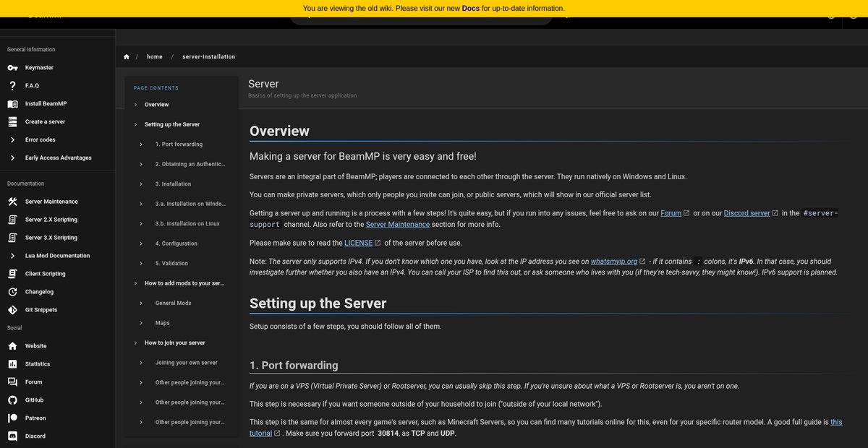Click the Git Snippets git icon
The height and width of the screenshot is (448, 868).
click(x=12, y=310)
